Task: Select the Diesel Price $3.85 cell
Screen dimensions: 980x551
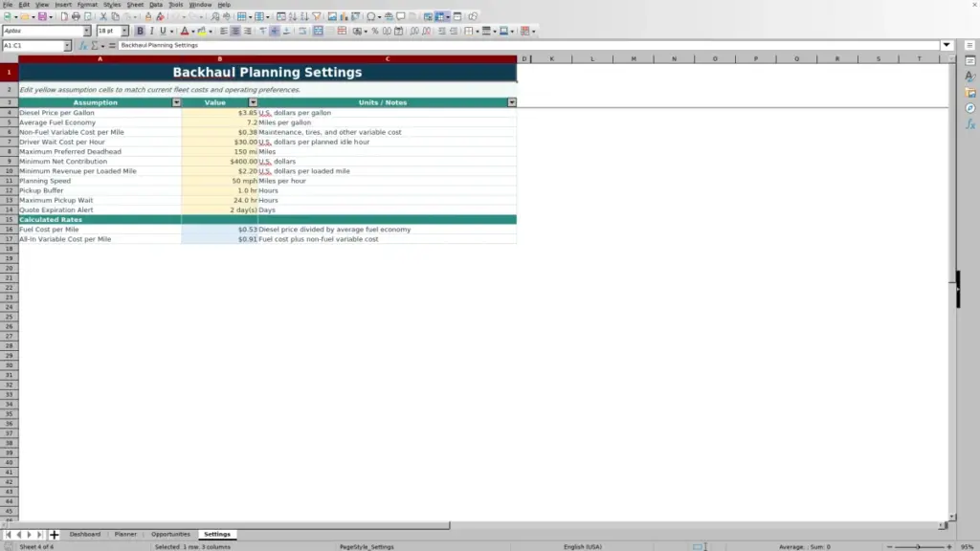Action: point(219,113)
